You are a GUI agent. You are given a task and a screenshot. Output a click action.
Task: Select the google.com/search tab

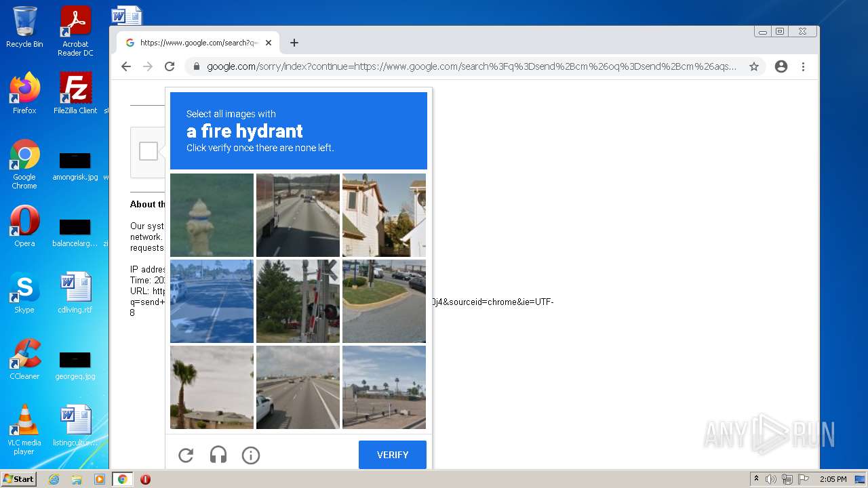pos(198,43)
